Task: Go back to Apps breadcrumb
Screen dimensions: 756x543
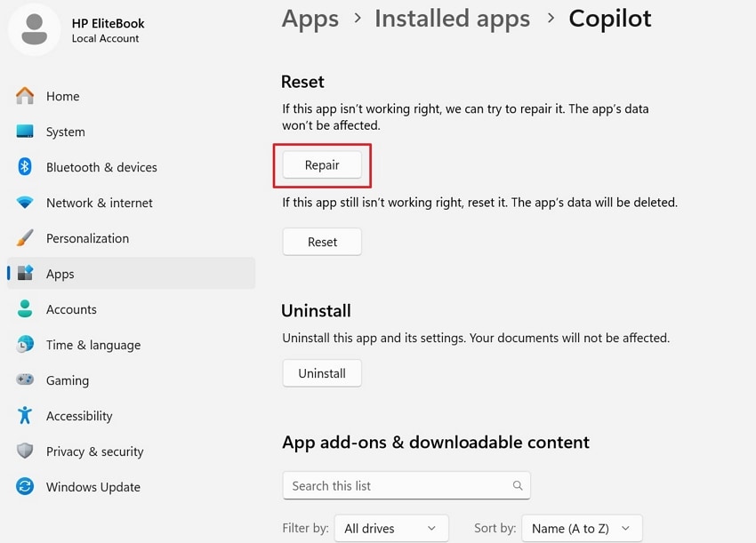Action: pos(310,19)
